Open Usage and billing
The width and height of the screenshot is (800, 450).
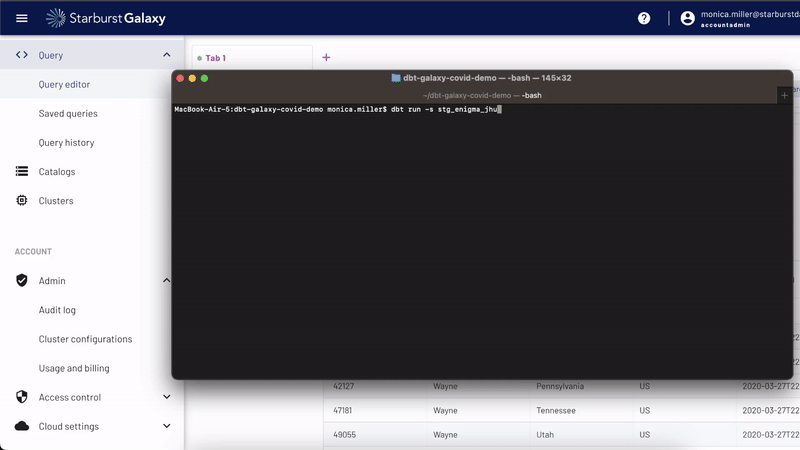tap(74, 368)
